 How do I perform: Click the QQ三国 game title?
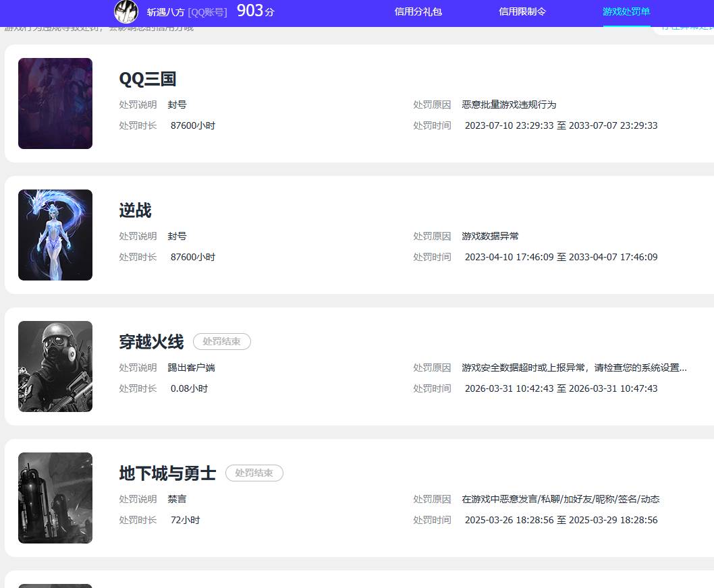coord(148,79)
